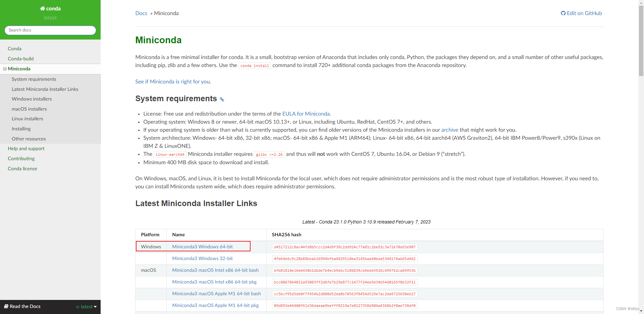Open Conda license sidebar item
Screen dimensions: 644x314
[22, 169]
